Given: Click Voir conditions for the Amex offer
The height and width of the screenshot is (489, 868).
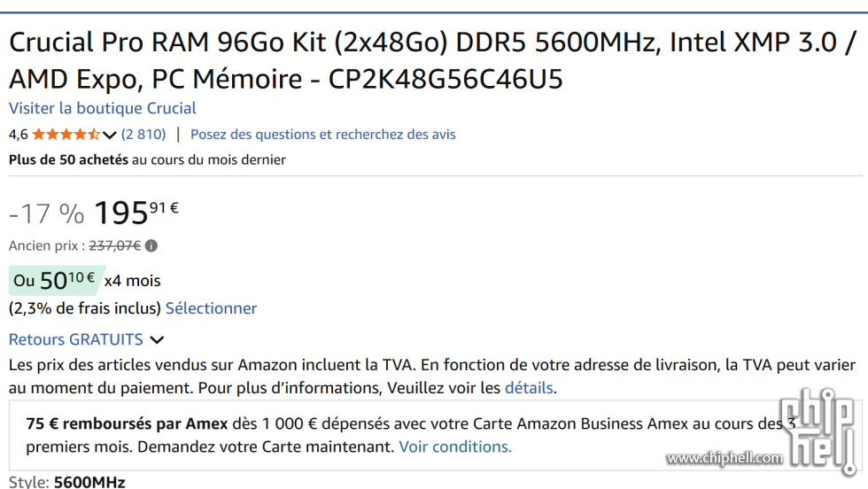Looking at the screenshot, I should (454, 446).
